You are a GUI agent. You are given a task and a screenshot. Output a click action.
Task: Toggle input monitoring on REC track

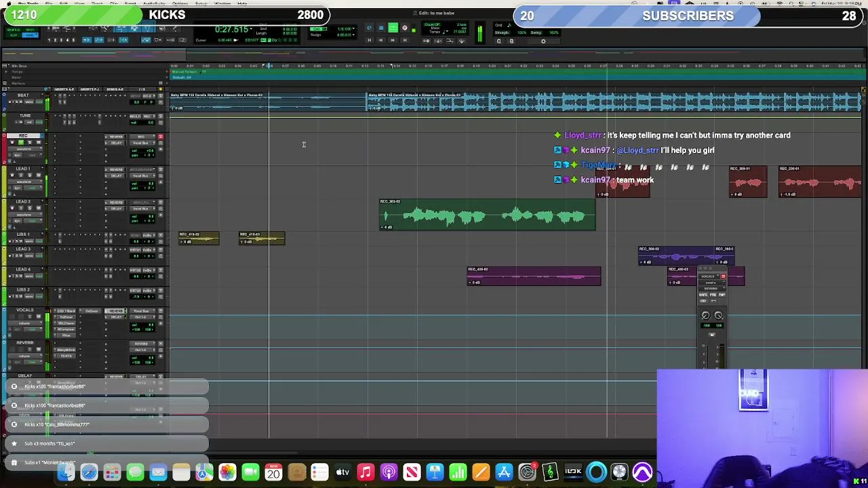[x=21, y=142]
